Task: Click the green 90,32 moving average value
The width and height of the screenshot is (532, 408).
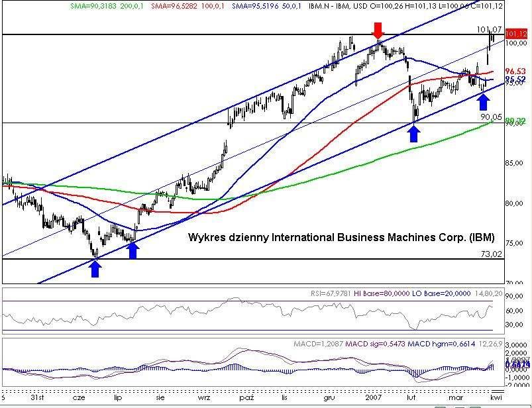Action: pyautogui.click(x=515, y=121)
